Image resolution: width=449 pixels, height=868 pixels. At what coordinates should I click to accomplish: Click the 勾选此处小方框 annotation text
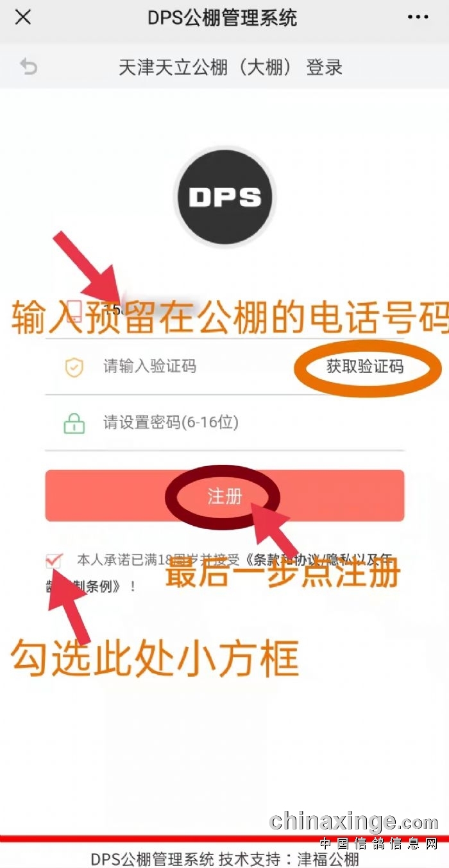point(155,657)
